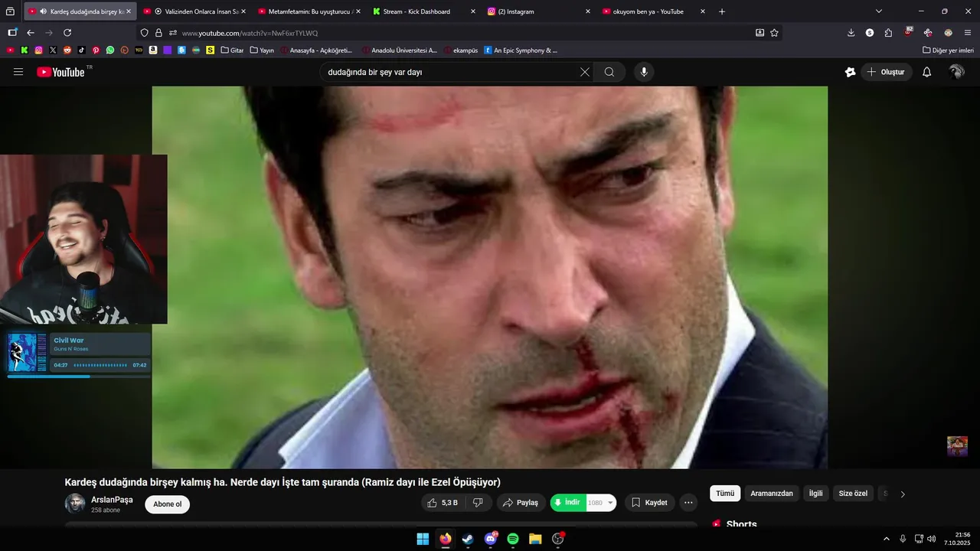Open site permissions icon in address bar
980x551 pixels.
[x=173, y=33]
